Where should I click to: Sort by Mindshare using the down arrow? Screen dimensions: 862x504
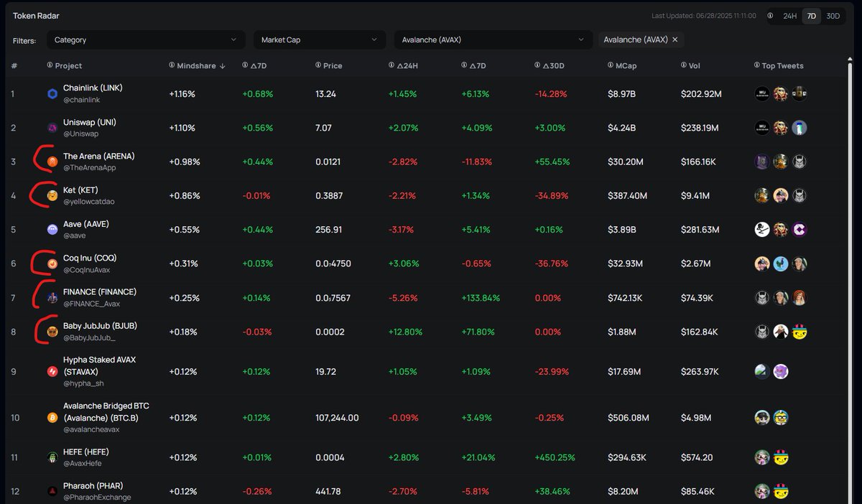(222, 66)
